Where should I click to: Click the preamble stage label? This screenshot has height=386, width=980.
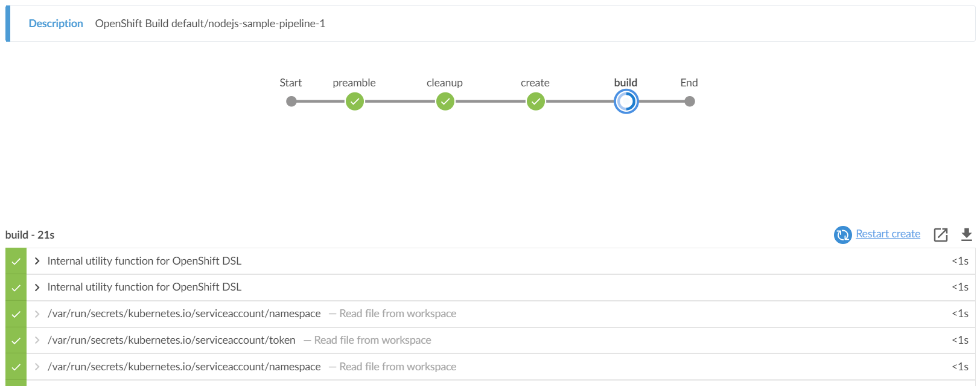(x=354, y=83)
